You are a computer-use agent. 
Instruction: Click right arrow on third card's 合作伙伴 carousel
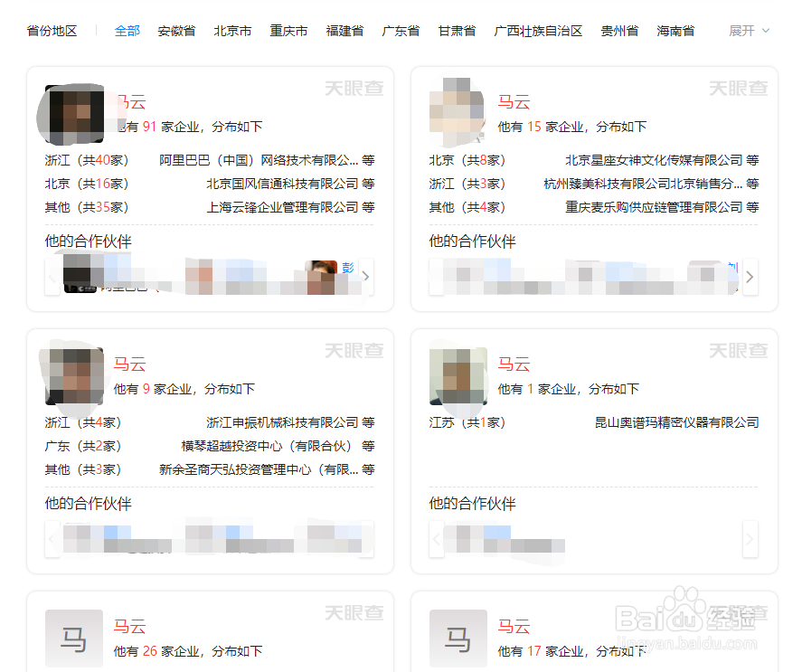point(365,539)
